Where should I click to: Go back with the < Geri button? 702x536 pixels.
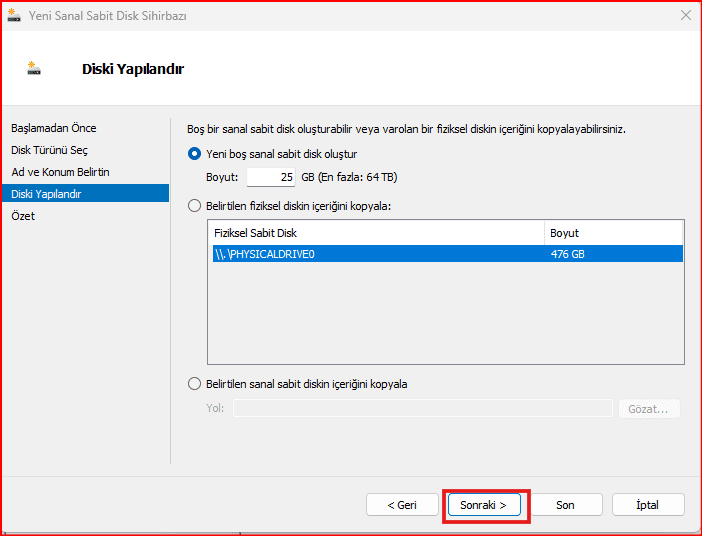point(402,505)
